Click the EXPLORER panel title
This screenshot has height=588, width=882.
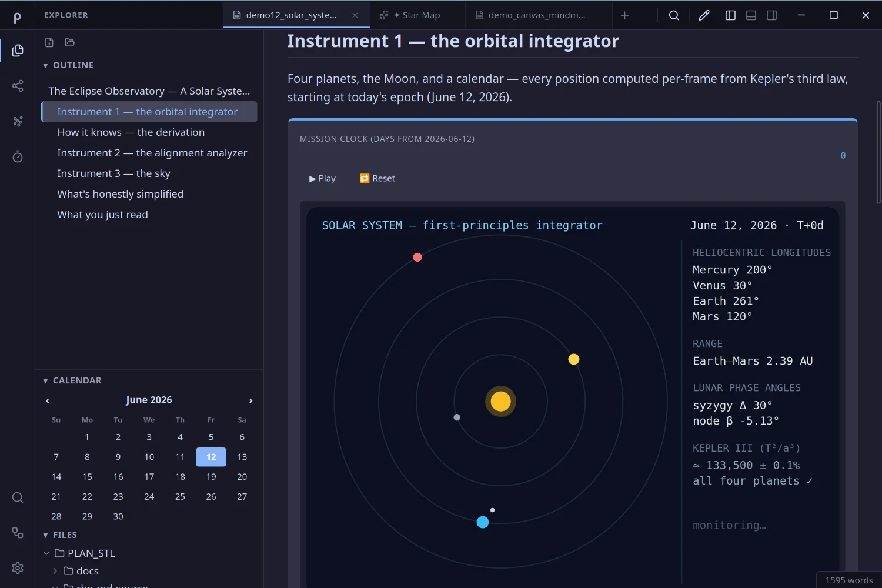point(66,15)
